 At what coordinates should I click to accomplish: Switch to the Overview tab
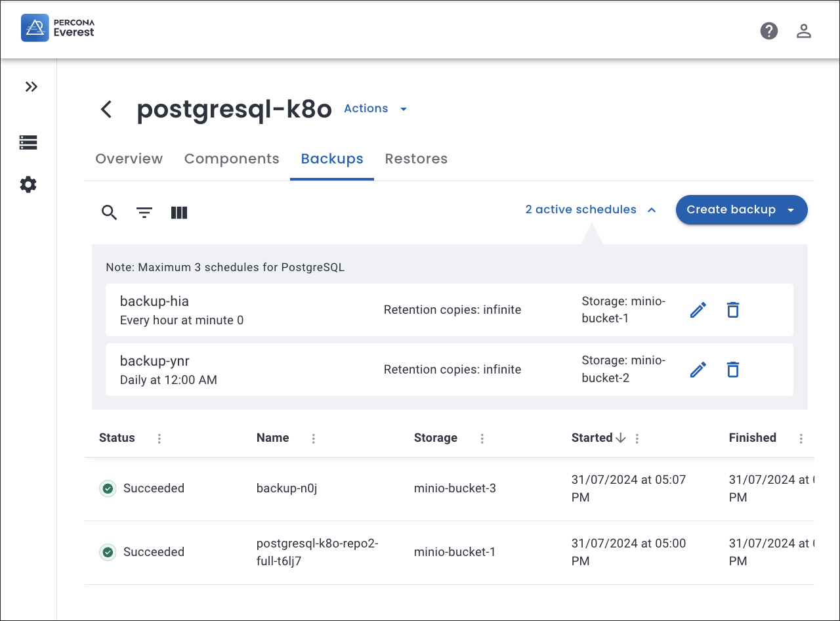[129, 159]
